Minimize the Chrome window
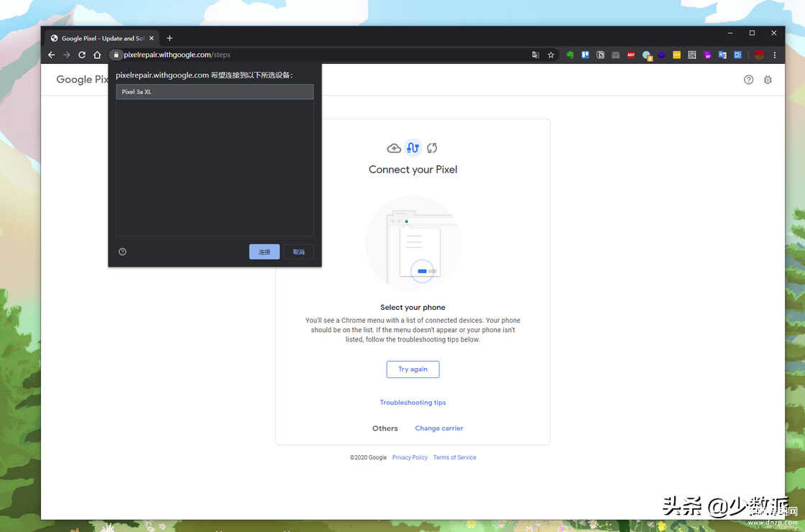The height and width of the screenshot is (532, 805). point(730,33)
